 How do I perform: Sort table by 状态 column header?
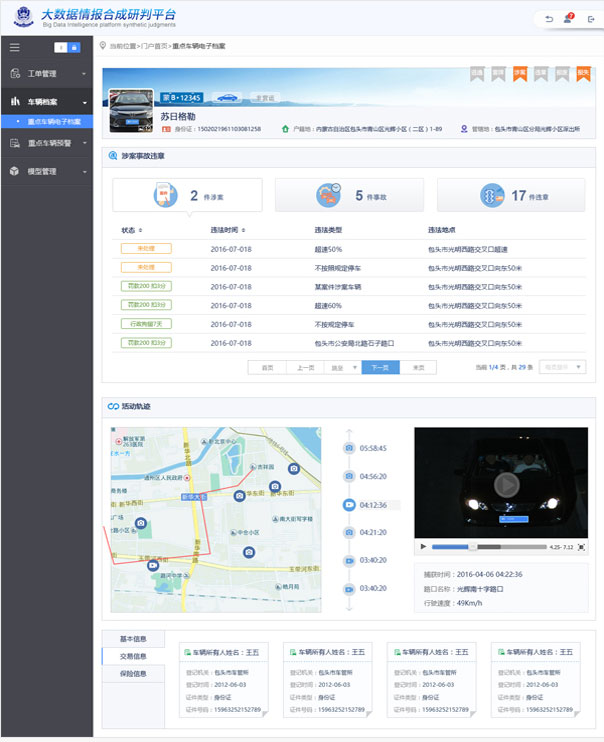[x=132, y=230]
